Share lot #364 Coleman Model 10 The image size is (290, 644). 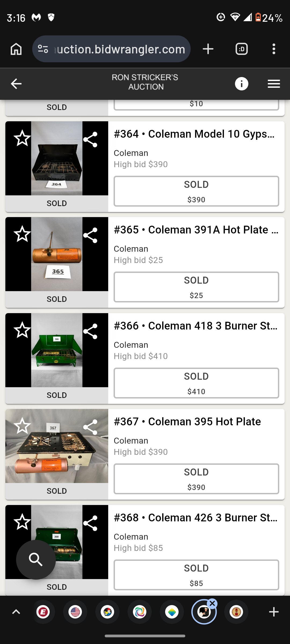[x=90, y=140]
